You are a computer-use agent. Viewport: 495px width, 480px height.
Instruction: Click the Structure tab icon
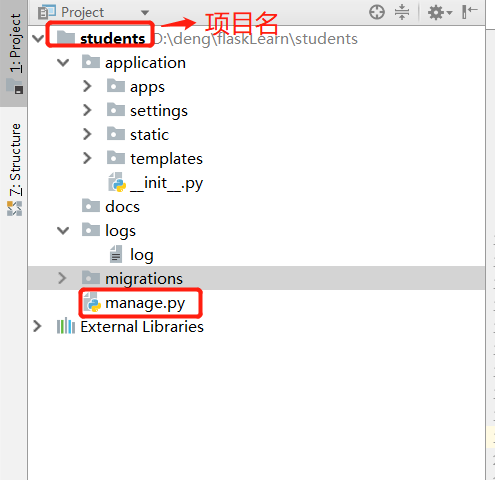pyautogui.click(x=15, y=209)
